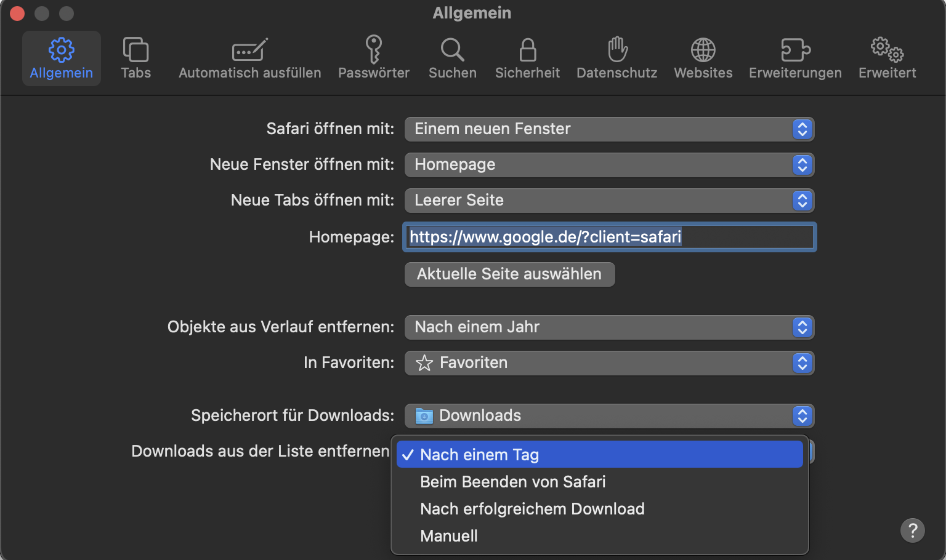Viewport: 946px width, 560px height.
Task: Show the Erweiterungen settings pane
Action: click(794, 58)
